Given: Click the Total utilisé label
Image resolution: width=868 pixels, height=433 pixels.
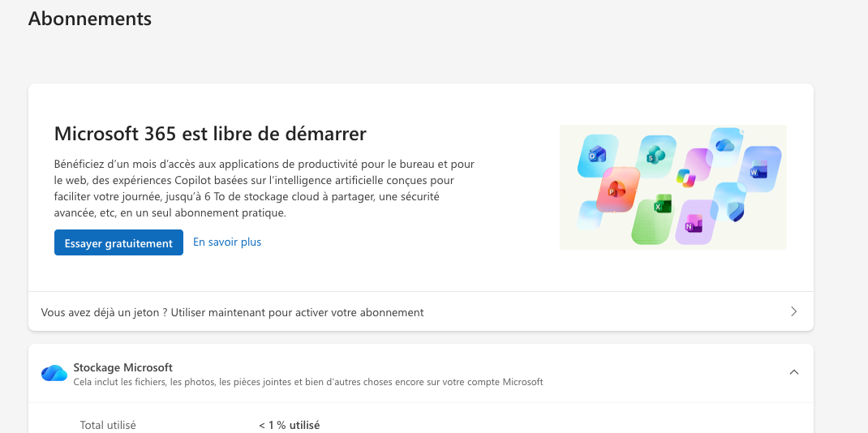Looking at the screenshot, I should point(108,425).
